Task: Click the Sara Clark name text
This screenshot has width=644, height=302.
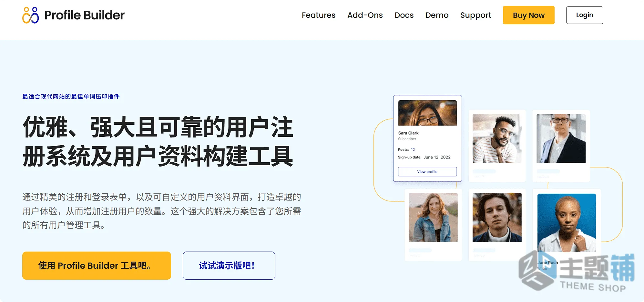Action: [x=408, y=133]
